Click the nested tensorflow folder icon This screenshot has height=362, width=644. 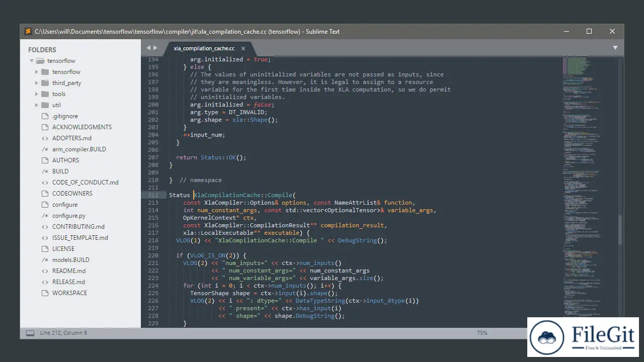tap(45, 72)
